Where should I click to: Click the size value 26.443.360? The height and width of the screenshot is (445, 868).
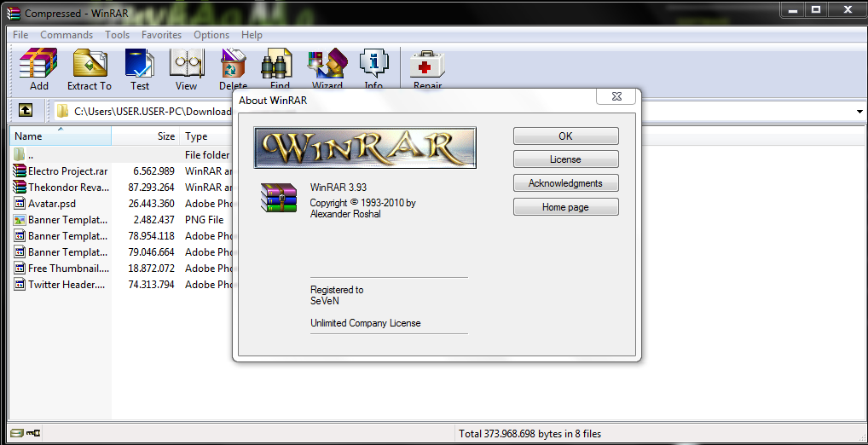151,203
